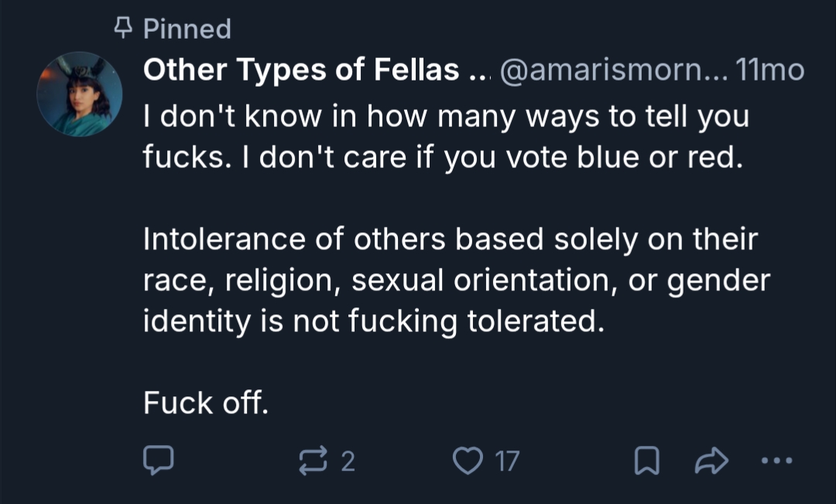Click the pushpin icon next to Pinned
Image resolution: width=836 pixels, height=504 pixels.
point(122,29)
